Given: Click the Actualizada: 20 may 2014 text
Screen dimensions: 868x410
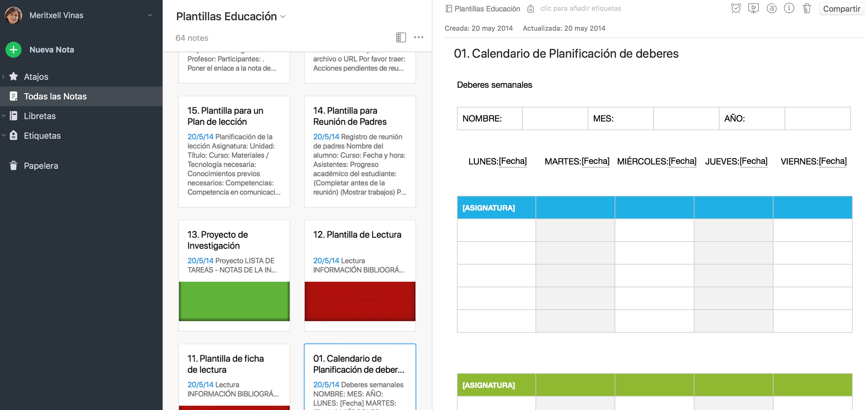Looking at the screenshot, I should (x=564, y=28).
